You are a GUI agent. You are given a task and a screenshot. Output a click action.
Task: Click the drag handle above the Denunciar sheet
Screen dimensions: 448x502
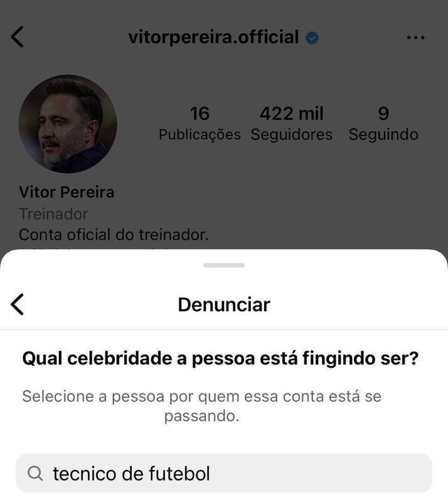tap(223, 265)
